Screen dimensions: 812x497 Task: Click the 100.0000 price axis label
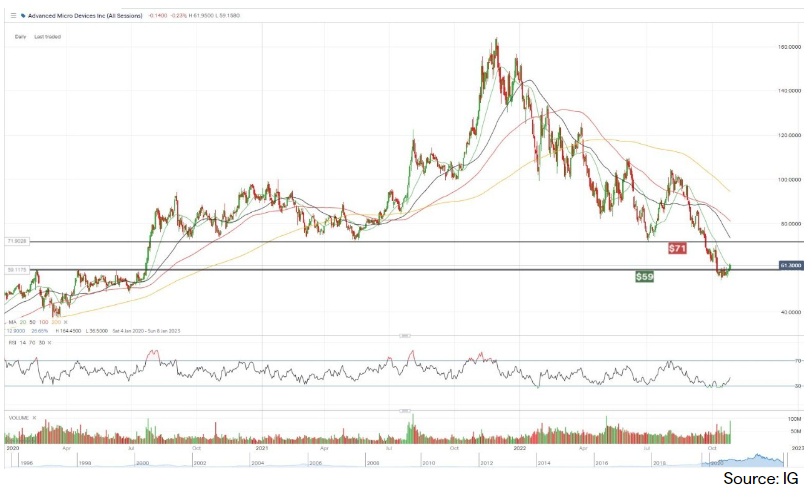(789, 180)
